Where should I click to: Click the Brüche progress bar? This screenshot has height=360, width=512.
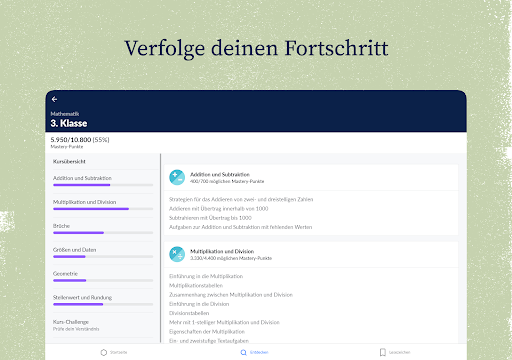coord(103,233)
